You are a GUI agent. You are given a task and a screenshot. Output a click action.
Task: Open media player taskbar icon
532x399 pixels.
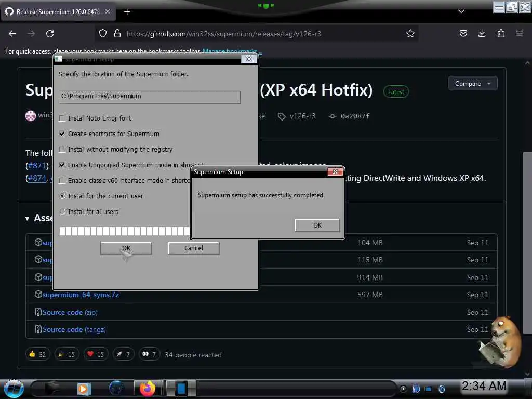click(x=84, y=389)
